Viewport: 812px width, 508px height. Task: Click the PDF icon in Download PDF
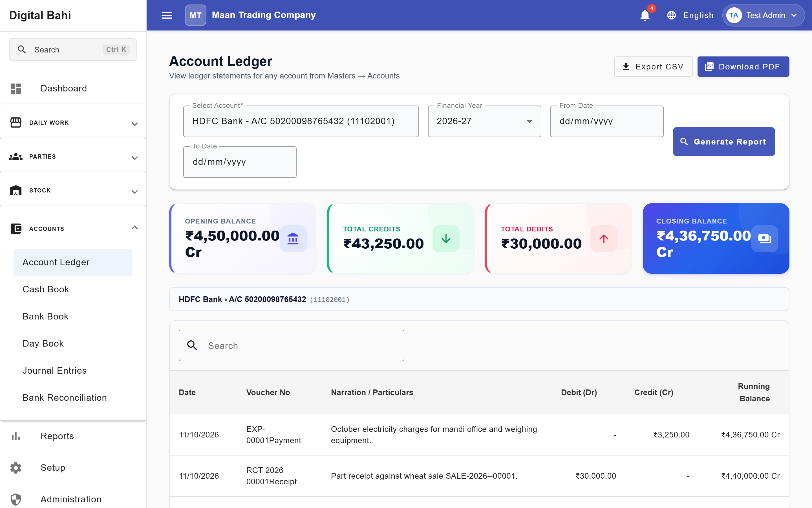(x=709, y=67)
